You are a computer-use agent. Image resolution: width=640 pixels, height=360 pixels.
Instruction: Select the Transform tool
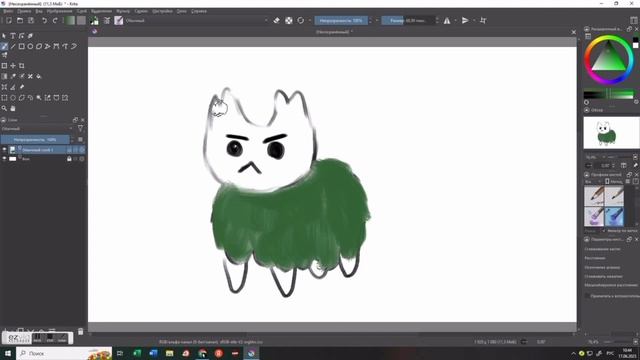pos(4,65)
